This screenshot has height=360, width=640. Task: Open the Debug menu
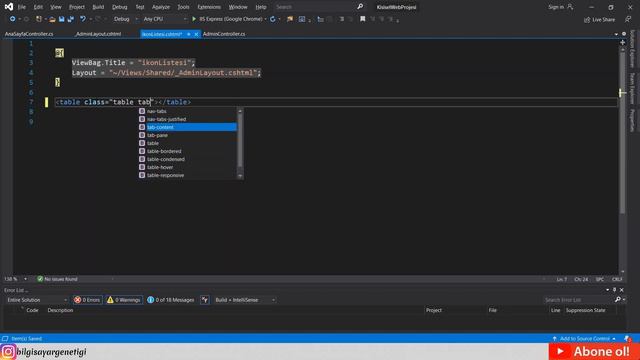(120, 7)
